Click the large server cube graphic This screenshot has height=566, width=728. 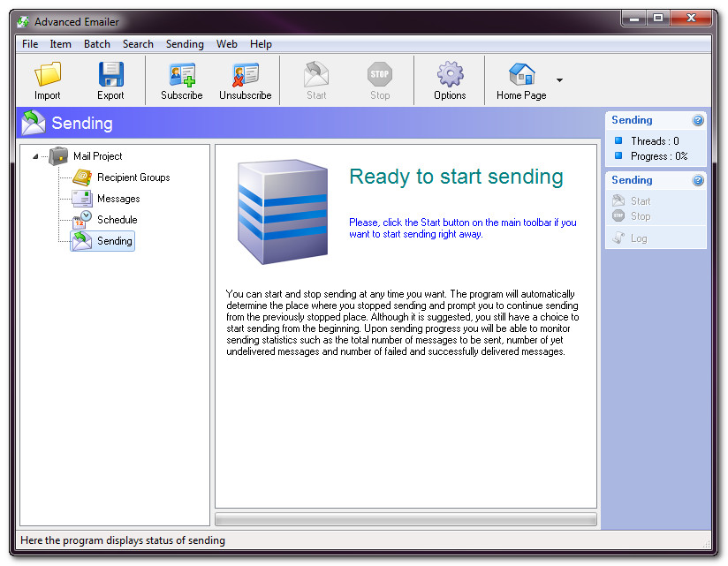coord(283,212)
